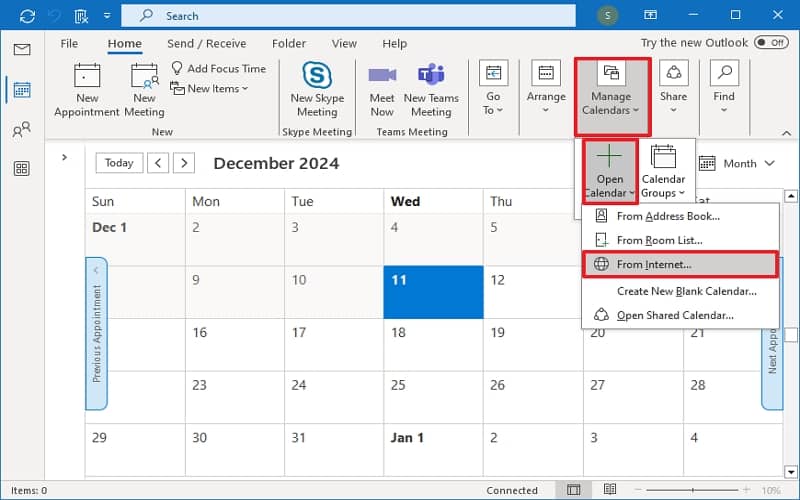Switch to Normal view in status bar
The height and width of the screenshot is (500, 800).
tap(573, 490)
